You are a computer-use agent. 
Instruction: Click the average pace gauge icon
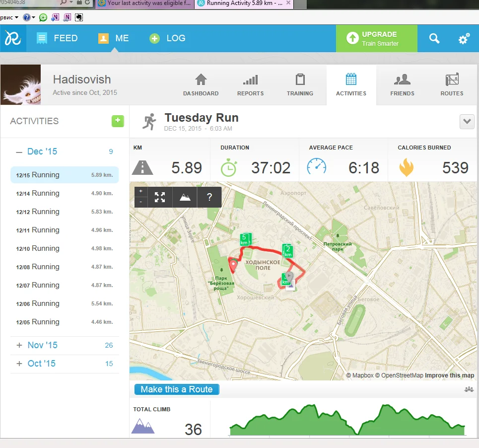317,166
